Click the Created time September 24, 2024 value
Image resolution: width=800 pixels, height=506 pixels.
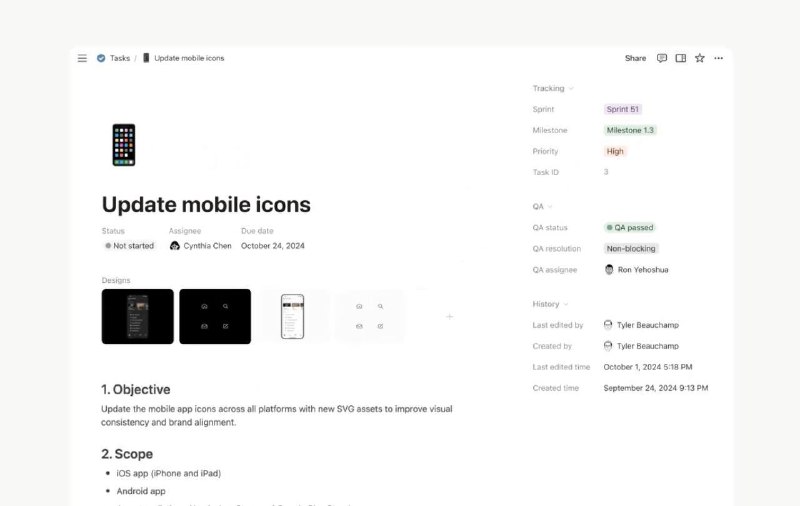tap(656, 388)
